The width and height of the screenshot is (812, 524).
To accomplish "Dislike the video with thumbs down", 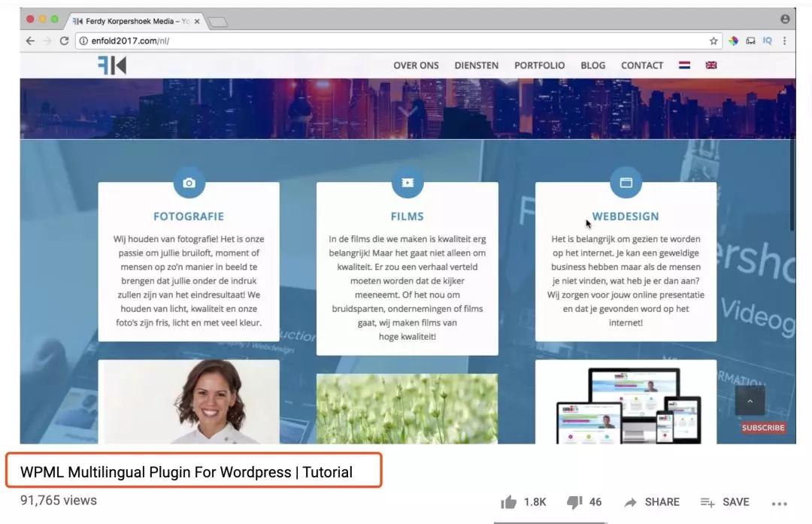I will [x=574, y=501].
